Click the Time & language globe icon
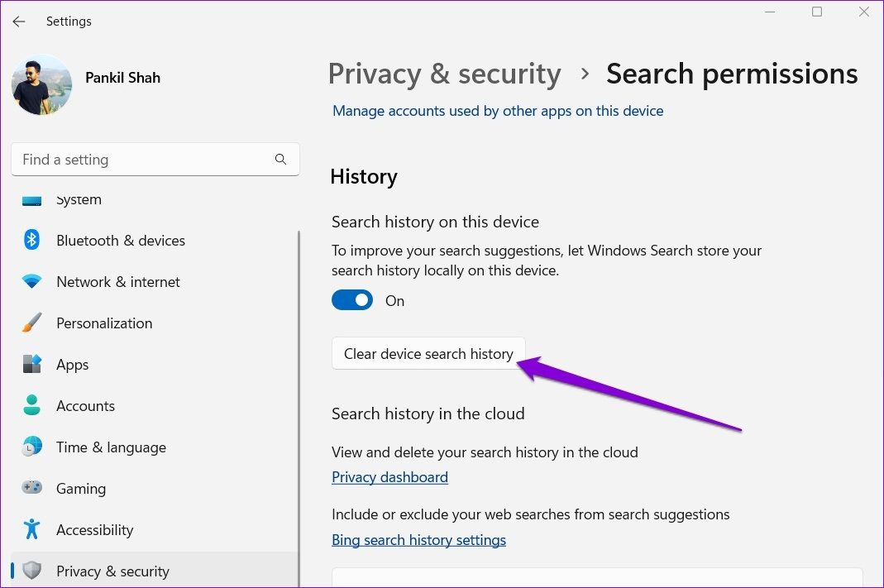This screenshot has width=884, height=588. 31,447
